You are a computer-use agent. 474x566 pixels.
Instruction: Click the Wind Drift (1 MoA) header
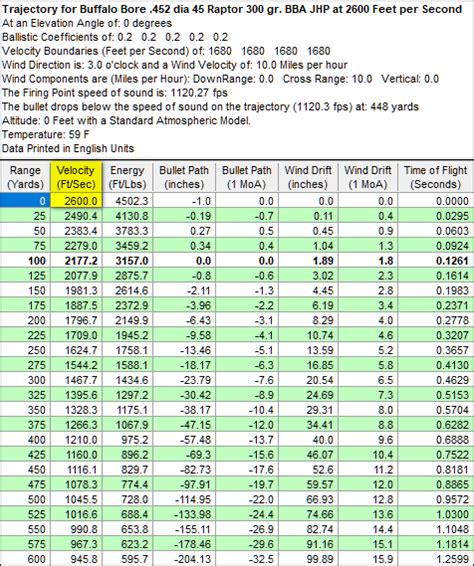tap(368, 177)
